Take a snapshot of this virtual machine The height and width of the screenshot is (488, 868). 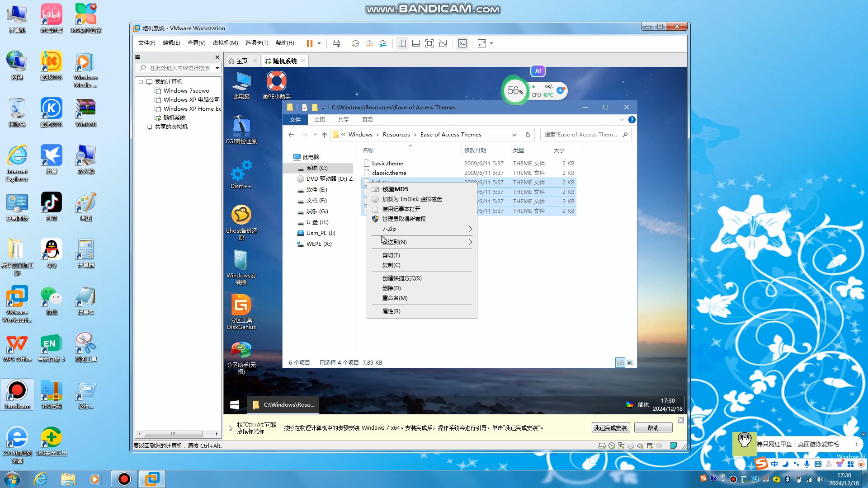(356, 43)
